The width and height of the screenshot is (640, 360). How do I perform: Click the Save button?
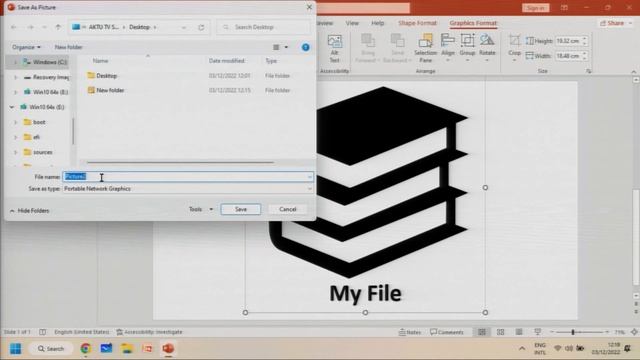point(241,209)
